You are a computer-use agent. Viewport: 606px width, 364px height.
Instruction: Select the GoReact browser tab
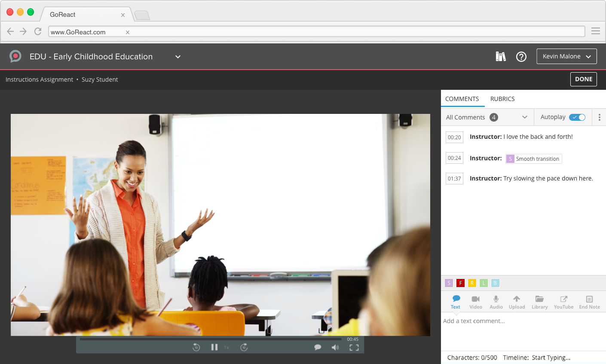[86, 15]
